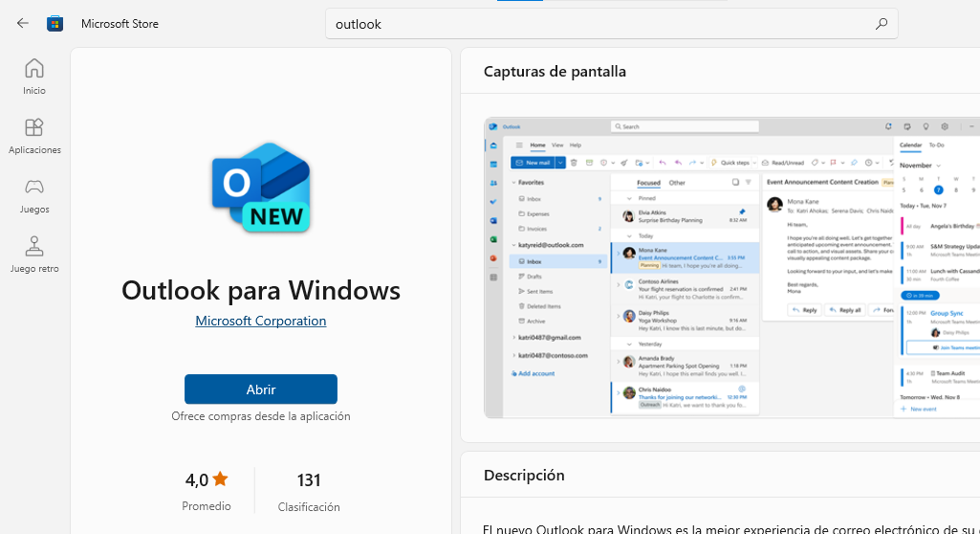Click the Descripción heading

click(524, 476)
